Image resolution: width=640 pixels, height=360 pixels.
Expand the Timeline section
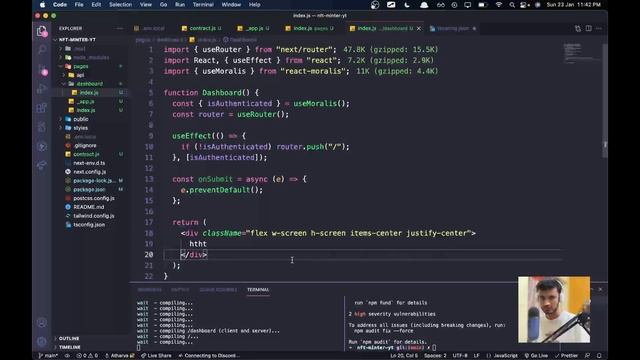pos(70,347)
